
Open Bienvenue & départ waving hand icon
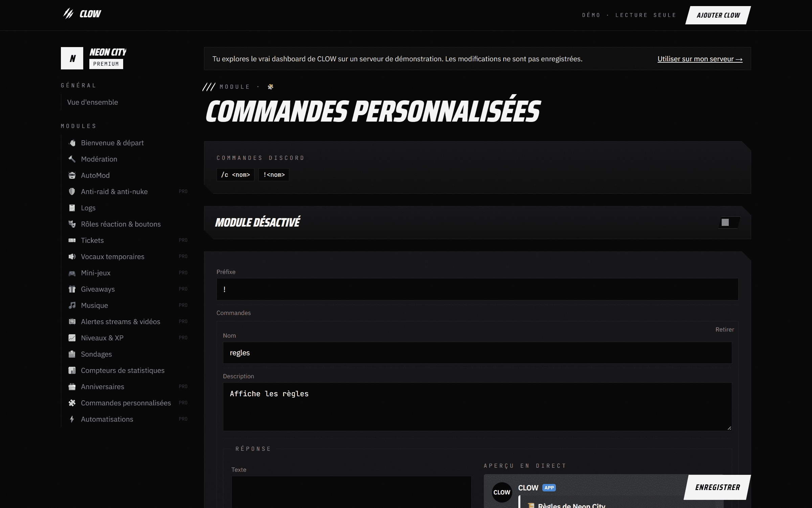point(72,143)
